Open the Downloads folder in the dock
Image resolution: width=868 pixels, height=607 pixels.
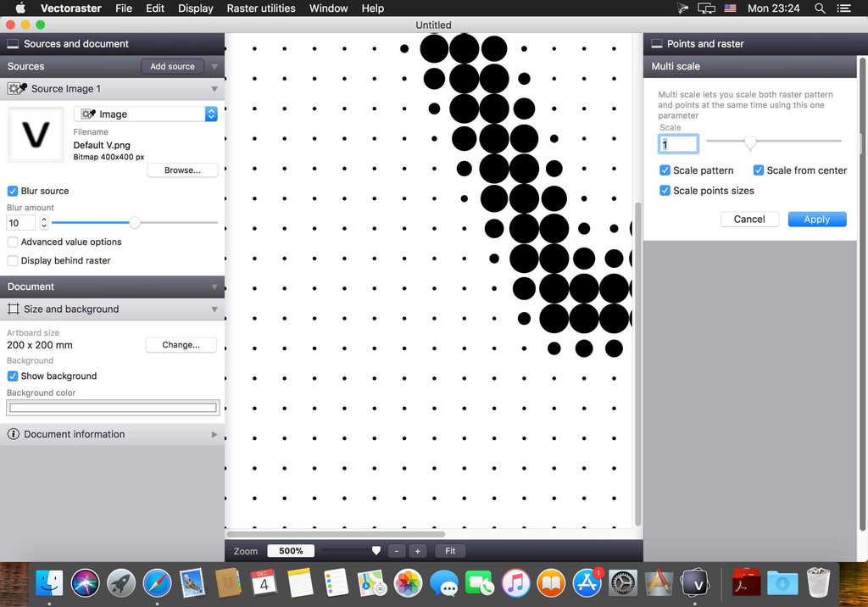pyautogui.click(x=782, y=583)
